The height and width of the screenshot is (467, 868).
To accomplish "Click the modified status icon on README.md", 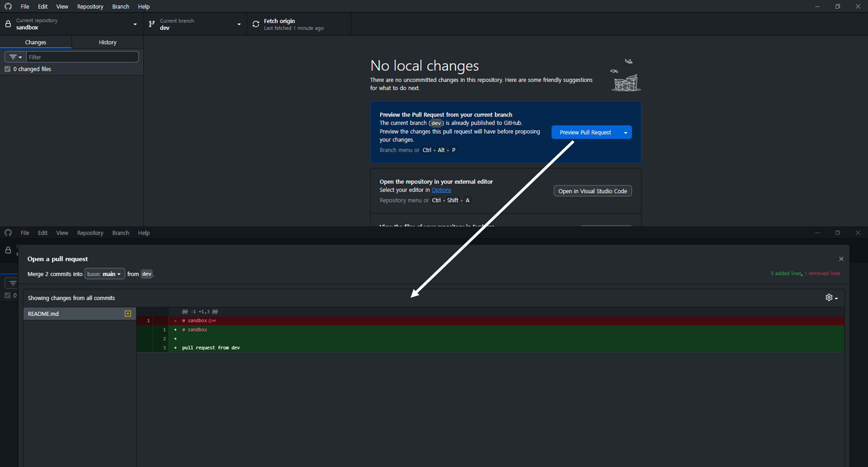I will pyautogui.click(x=128, y=314).
